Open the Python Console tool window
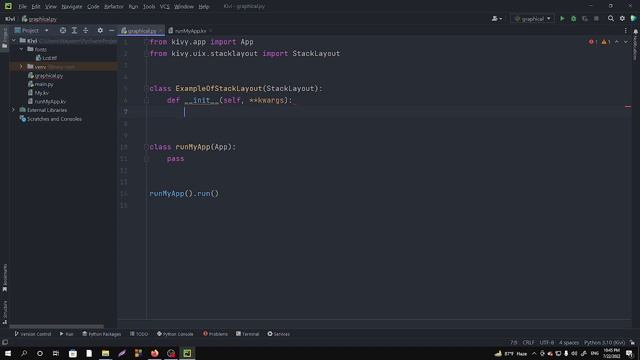Screen dimensions: 640x360 [175, 334]
